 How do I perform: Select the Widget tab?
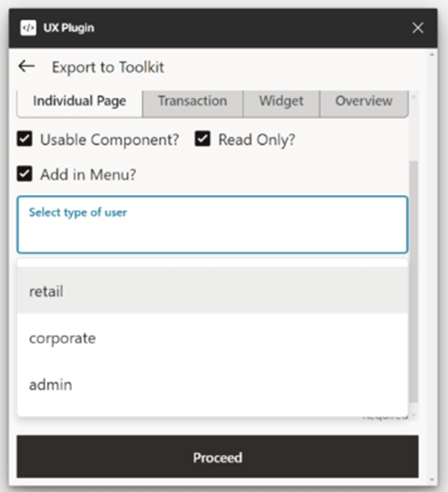click(x=281, y=101)
